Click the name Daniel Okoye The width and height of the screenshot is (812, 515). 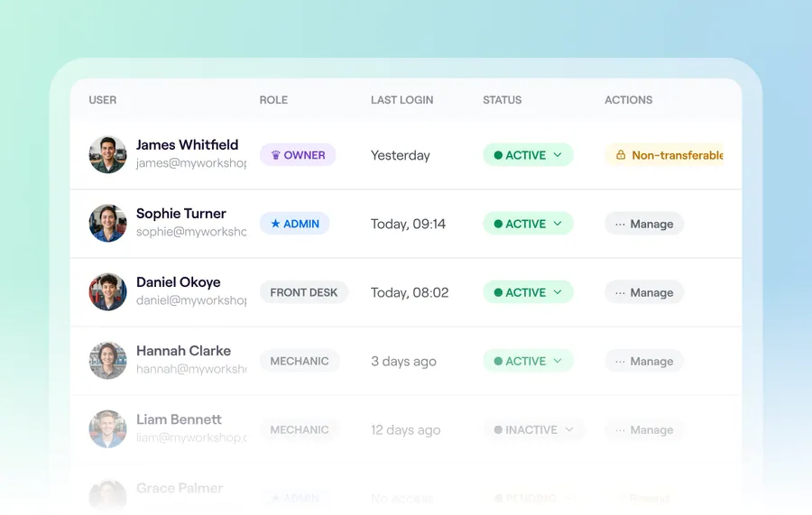tap(178, 282)
